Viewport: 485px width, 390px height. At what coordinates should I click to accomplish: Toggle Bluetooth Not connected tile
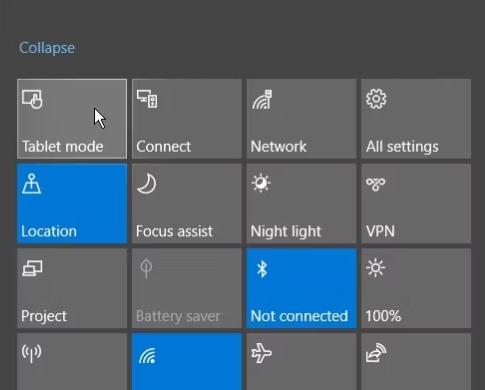click(x=301, y=288)
